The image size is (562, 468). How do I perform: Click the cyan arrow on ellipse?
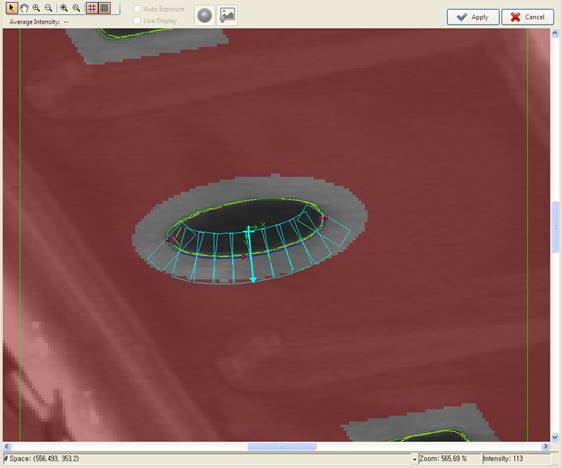[251, 254]
